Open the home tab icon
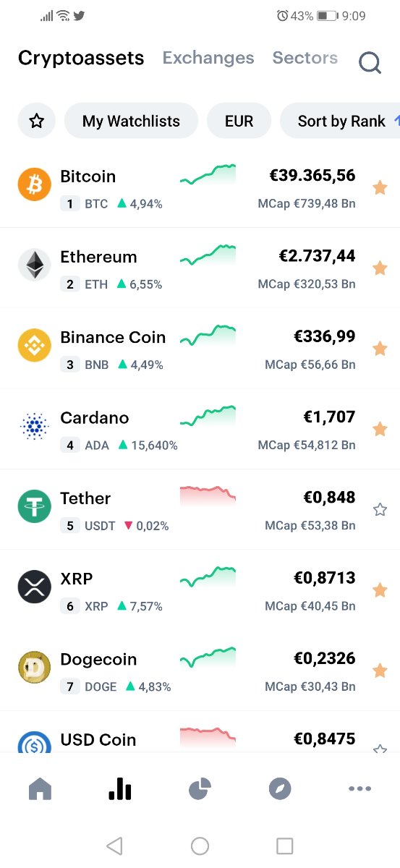The height and width of the screenshot is (868, 400). tap(40, 789)
